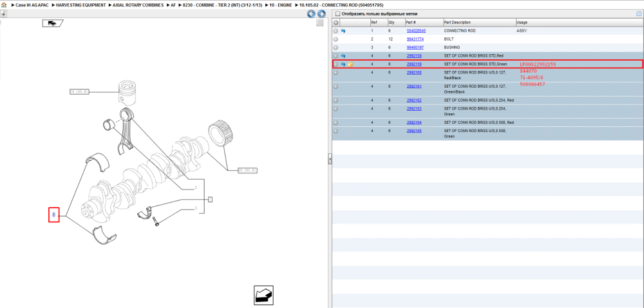Open 8230 - COMBINE - TIER 2 breadcrumb
This screenshot has width=644, height=308.
[x=222, y=5]
